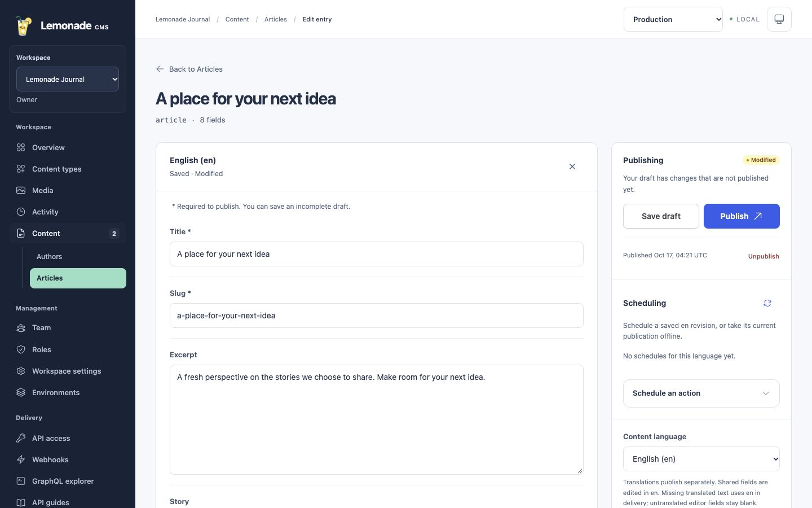The image size is (812, 508).
Task: Click into the Title input field
Action: coord(377,254)
